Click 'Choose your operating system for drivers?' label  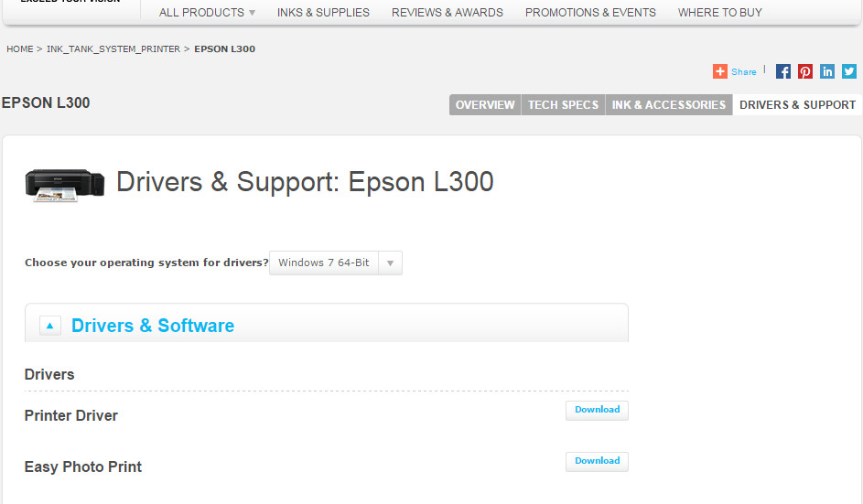146,263
